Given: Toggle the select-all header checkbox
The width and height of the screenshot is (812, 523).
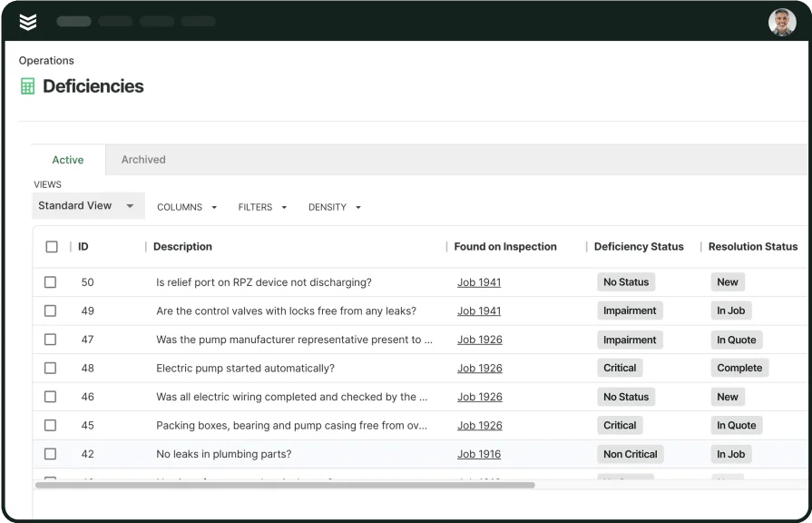Looking at the screenshot, I should pos(52,247).
